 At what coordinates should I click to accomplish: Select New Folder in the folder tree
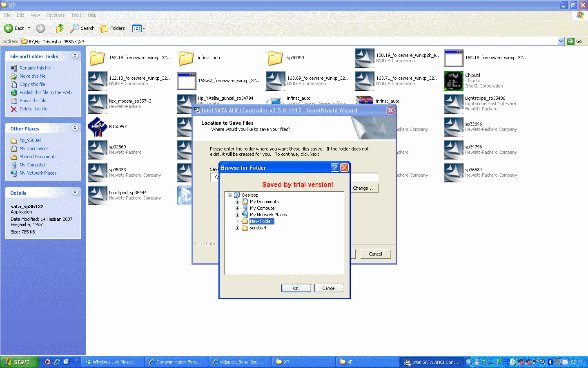(261, 221)
